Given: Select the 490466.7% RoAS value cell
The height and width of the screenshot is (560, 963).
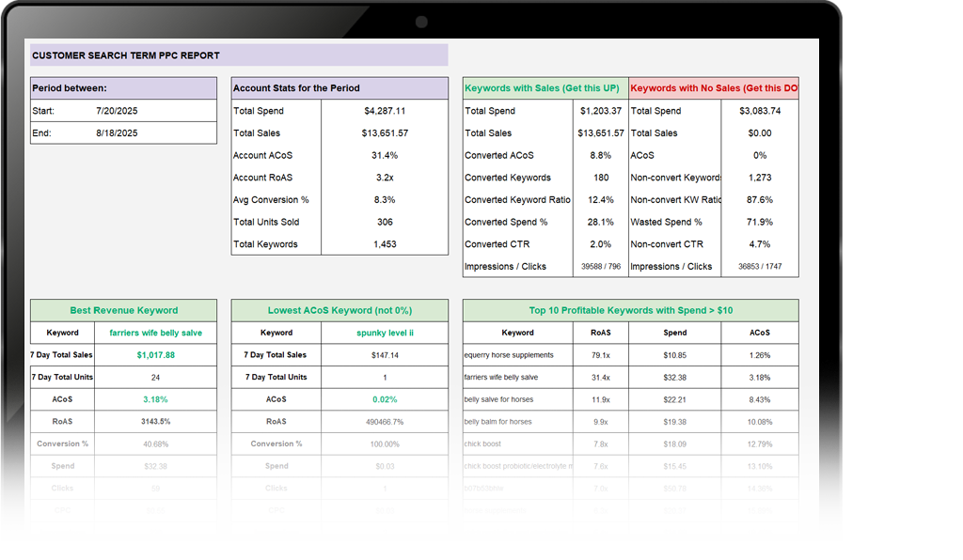Looking at the screenshot, I should tap(384, 422).
